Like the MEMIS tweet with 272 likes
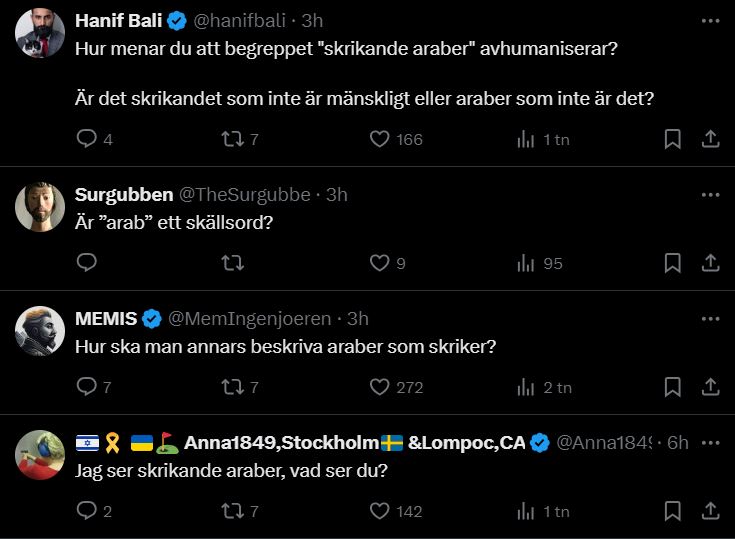735x539 pixels. click(x=379, y=387)
